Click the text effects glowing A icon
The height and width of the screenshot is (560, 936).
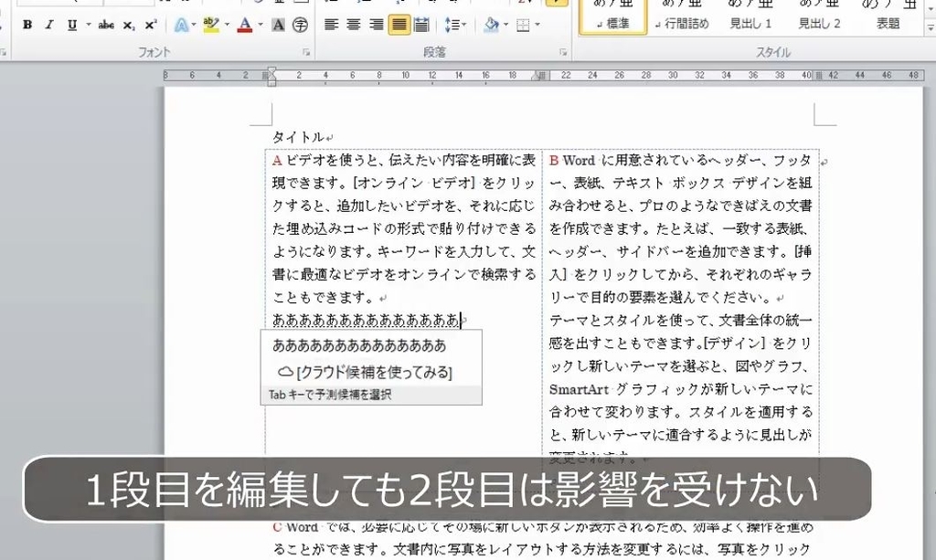click(182, 25)
